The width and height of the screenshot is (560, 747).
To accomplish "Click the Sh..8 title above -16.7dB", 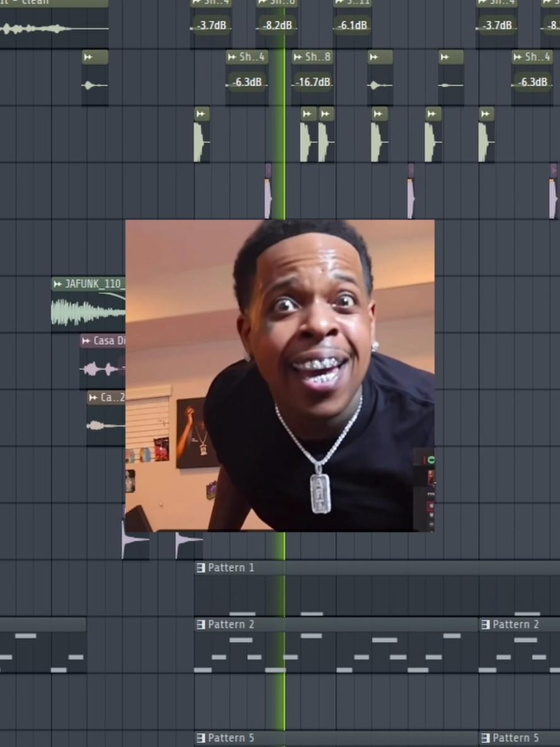I will point(318,57).
